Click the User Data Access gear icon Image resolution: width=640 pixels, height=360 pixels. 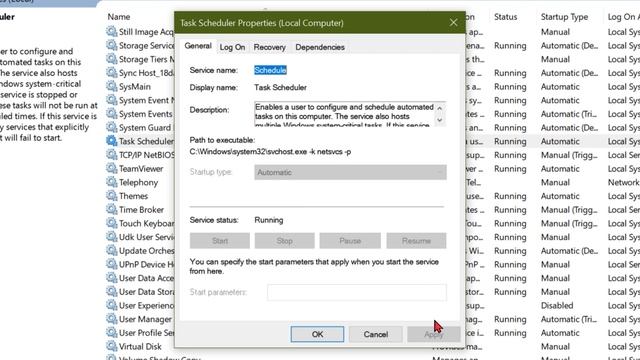click(x=111, y=278)
